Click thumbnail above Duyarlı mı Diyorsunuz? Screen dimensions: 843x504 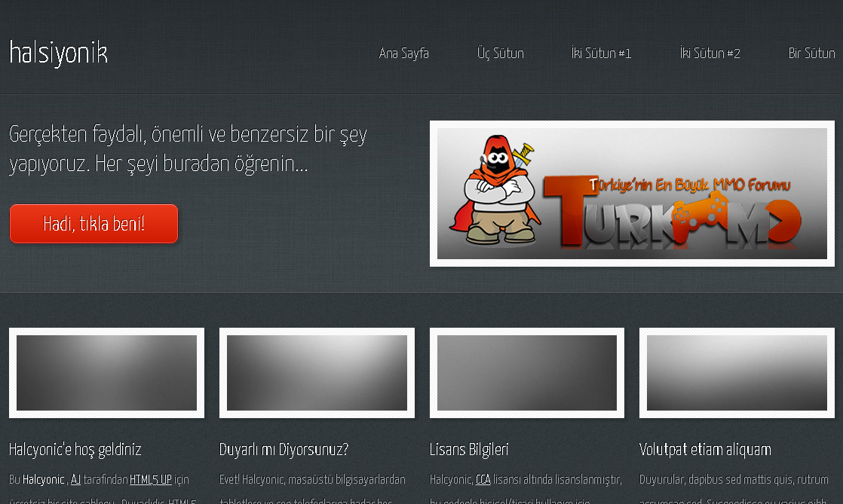point(317,373)
